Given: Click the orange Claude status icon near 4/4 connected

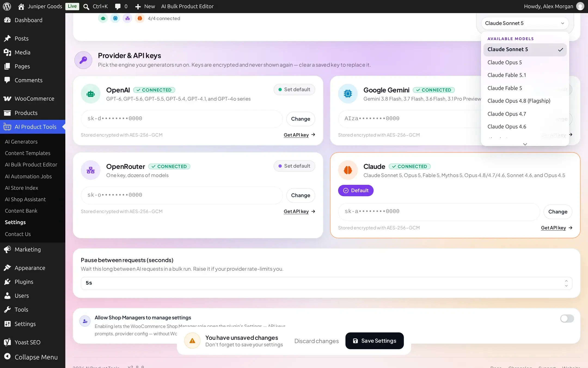Looking at the screenshot, I should (x=140, y=18).
